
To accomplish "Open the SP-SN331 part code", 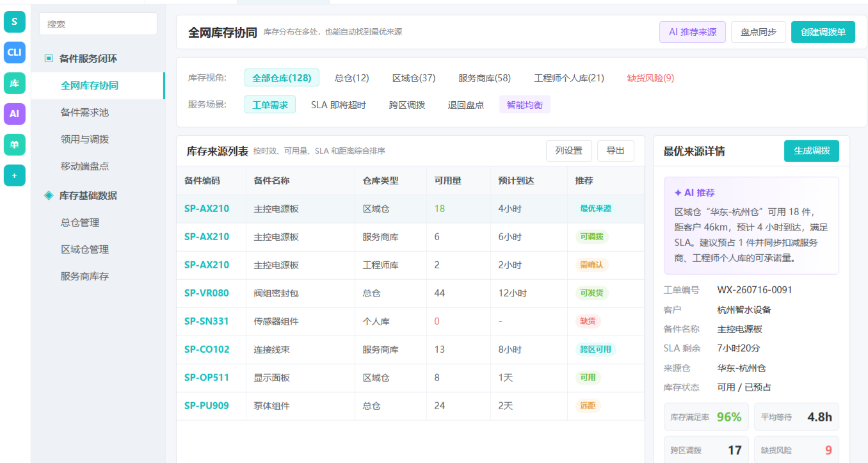I will click(x=207, y=321).
